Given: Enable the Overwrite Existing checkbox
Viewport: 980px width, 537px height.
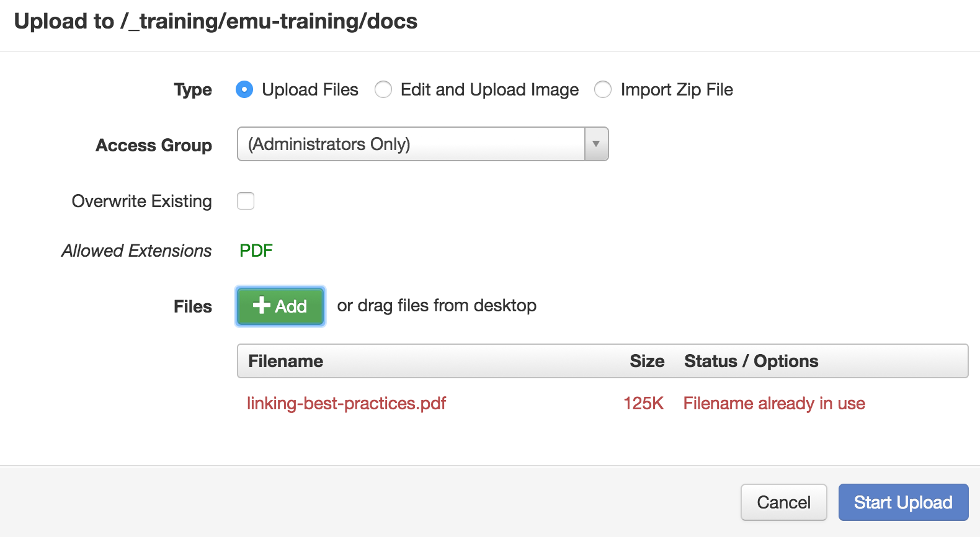Looking at the screenshot, I should (x=246, y=201).
